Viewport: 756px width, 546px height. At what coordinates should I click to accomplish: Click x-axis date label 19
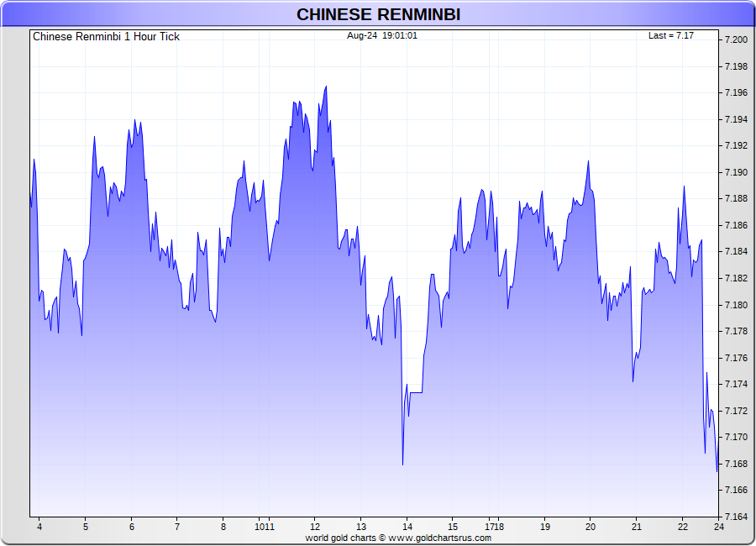[545, 527]
